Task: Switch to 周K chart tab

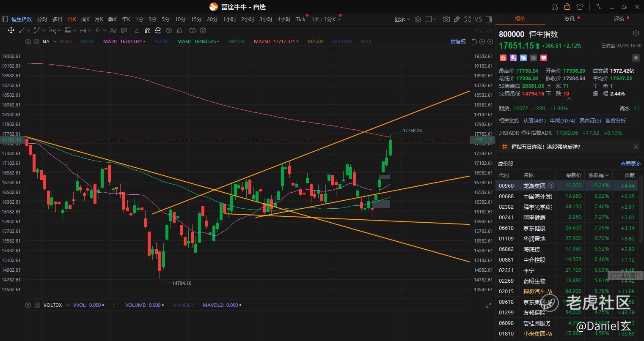Action: click(85, 19)
